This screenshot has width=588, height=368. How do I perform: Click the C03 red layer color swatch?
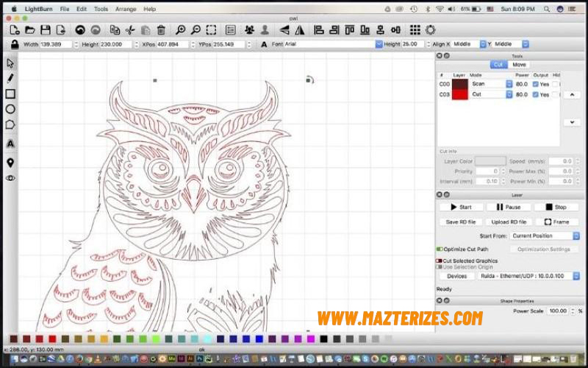[460, 95]
